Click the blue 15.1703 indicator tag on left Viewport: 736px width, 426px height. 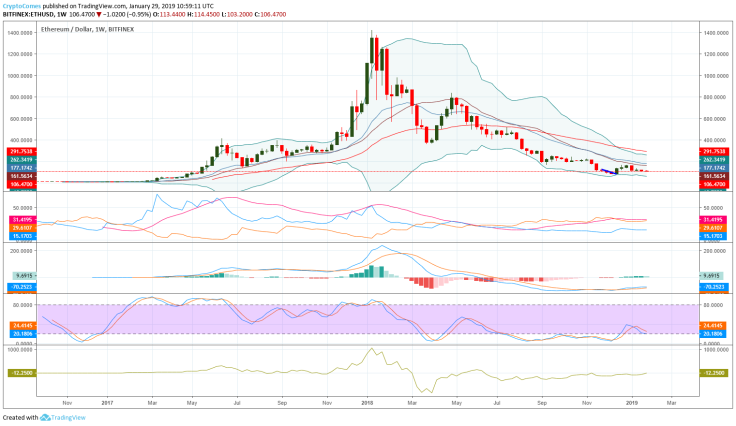[x=23, y=236]
